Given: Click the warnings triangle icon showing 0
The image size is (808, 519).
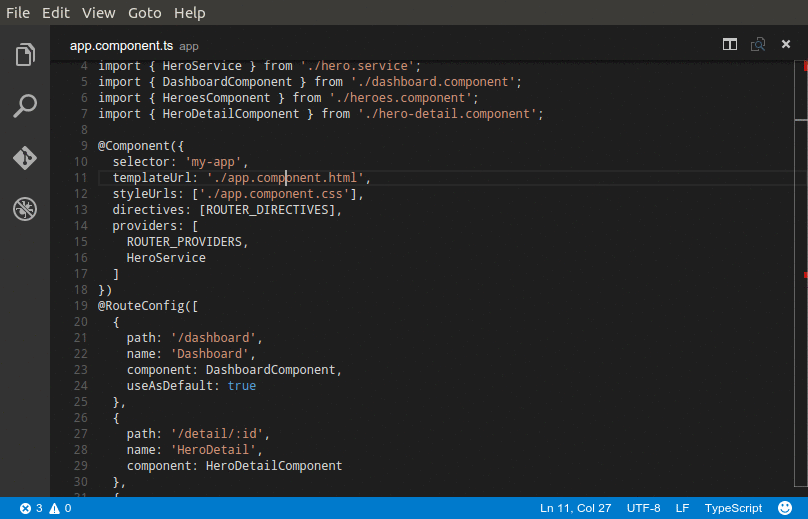Looking at the screenshot, I should click(54, 509).
